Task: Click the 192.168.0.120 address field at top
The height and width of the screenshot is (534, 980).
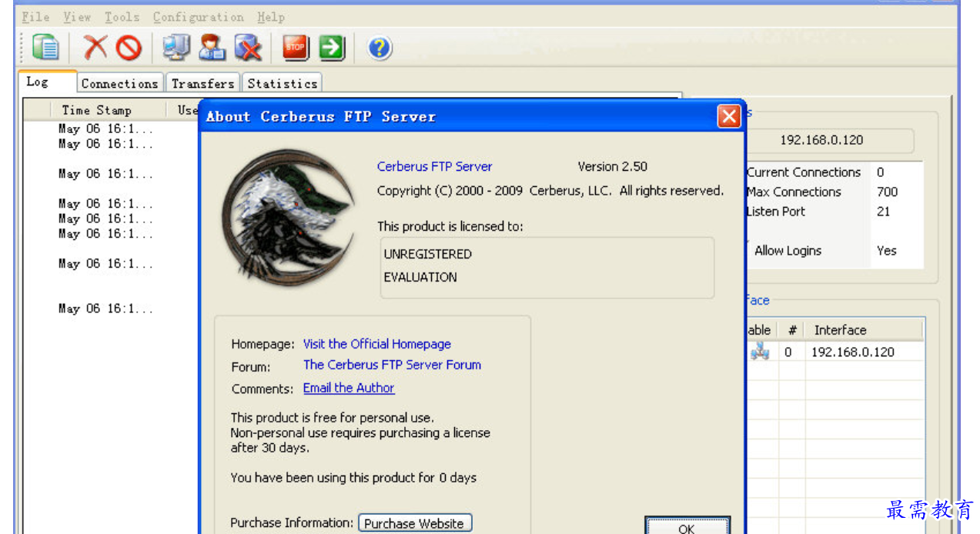Action: (x=822, y=140)
